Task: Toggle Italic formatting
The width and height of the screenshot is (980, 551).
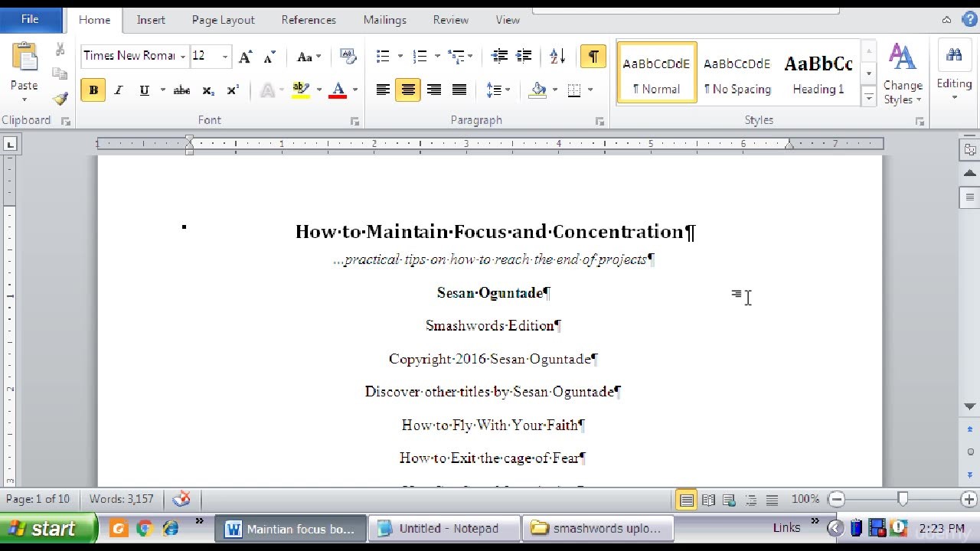Action: [x=119, y=90]
